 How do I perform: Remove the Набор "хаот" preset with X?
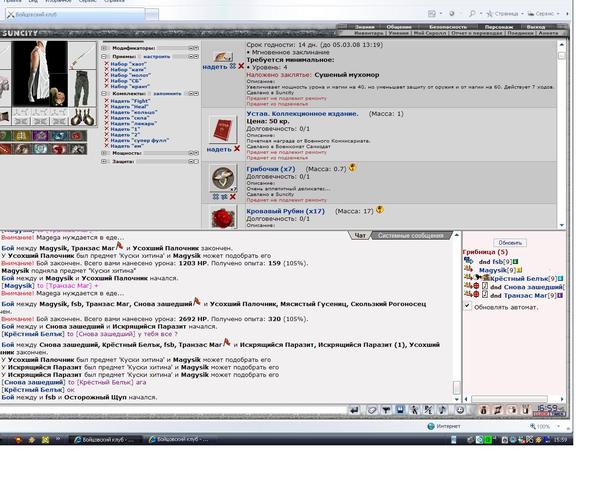(107, 64)
